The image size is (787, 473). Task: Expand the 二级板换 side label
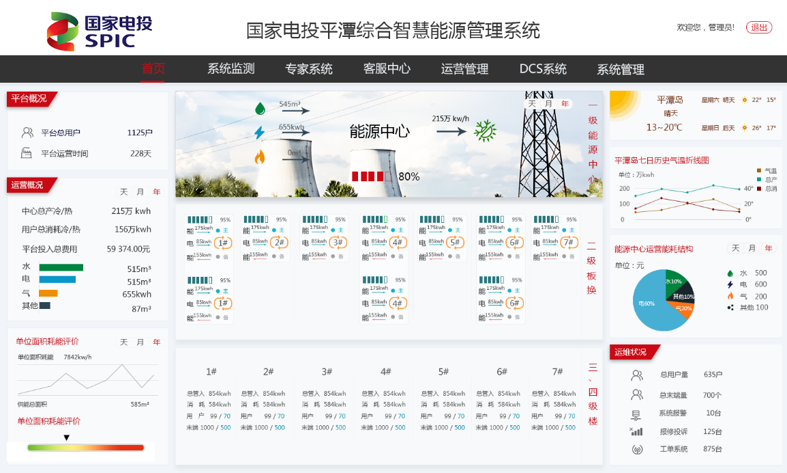(x=592, y=267)
